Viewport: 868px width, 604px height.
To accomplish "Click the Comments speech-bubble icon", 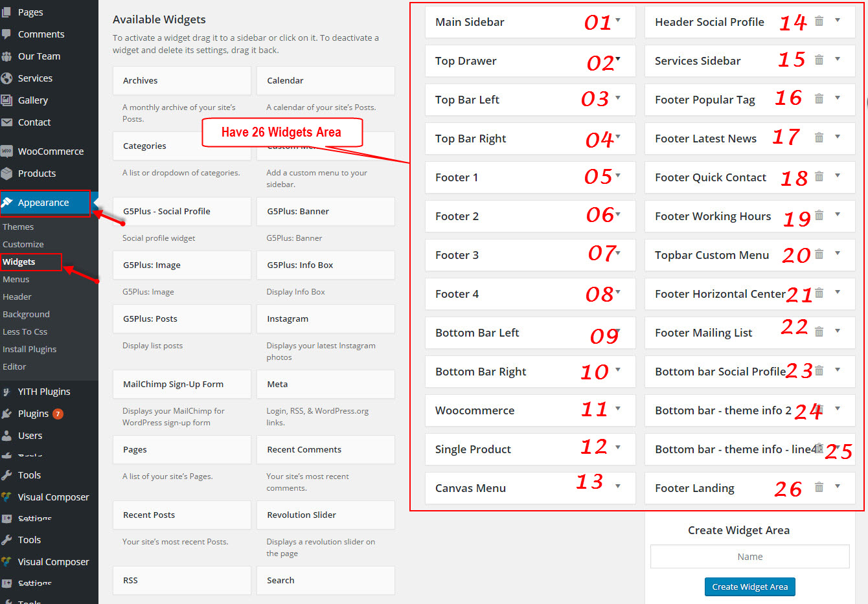I will point(6,34).
